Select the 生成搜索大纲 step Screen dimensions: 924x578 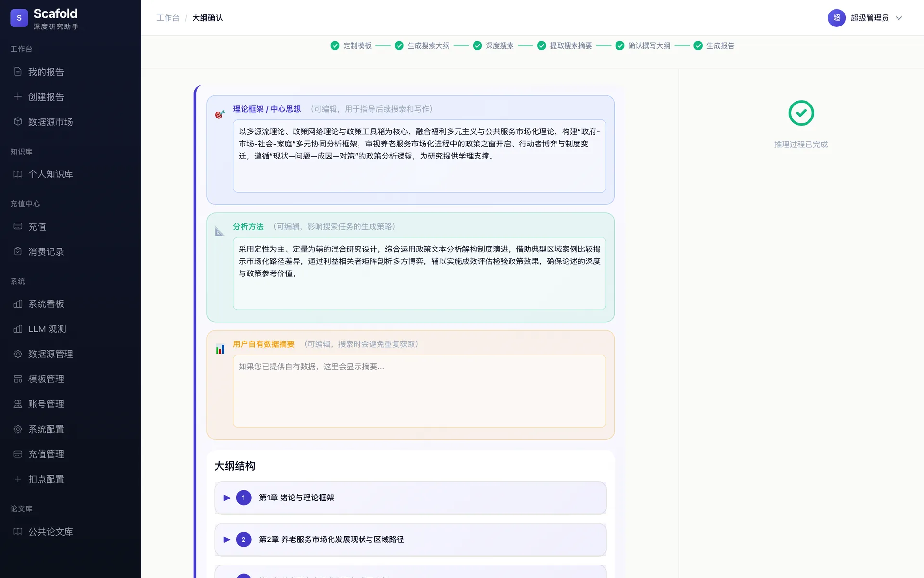pyautogui.click(x=422, y=46)
